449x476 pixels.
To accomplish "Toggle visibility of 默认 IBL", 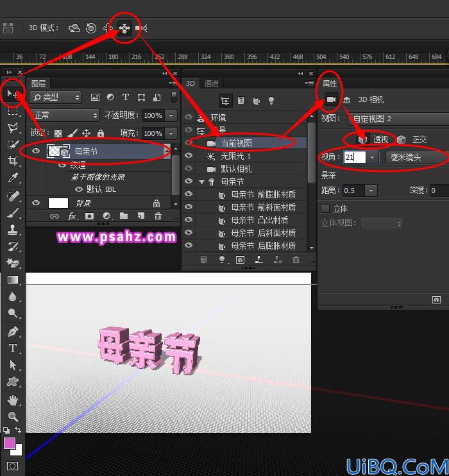I will point(79,189).
